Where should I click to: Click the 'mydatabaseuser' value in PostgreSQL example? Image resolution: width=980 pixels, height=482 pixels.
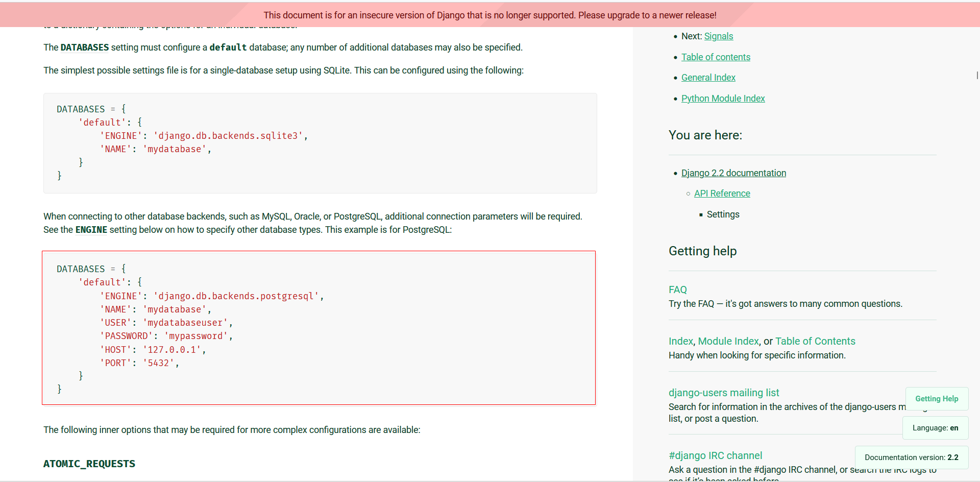click(185, 323)
